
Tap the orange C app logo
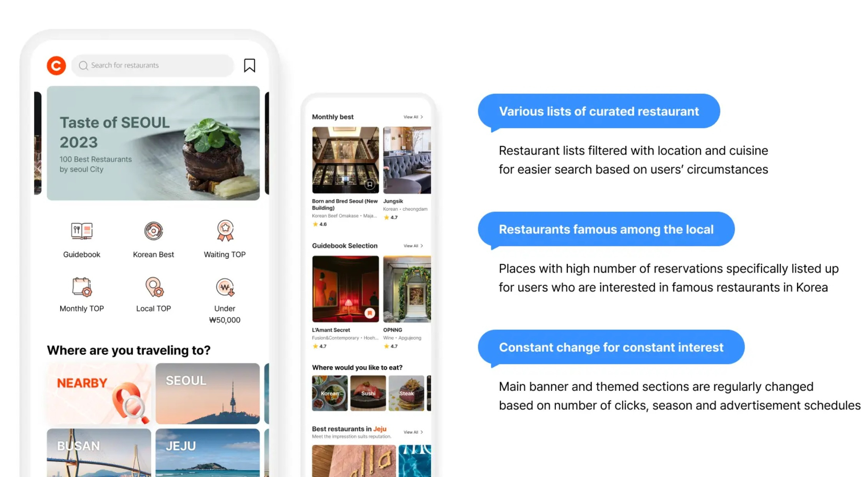tap(56, 66)
